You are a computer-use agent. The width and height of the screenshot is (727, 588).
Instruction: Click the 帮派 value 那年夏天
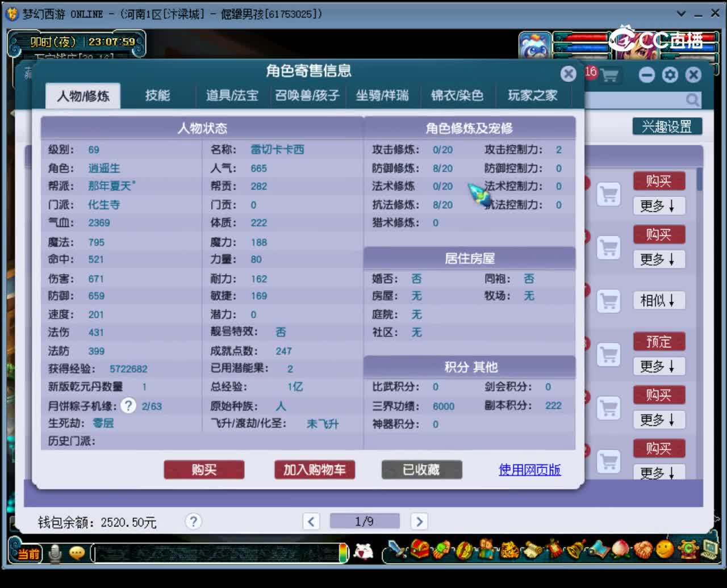click(x=112, y=186)
